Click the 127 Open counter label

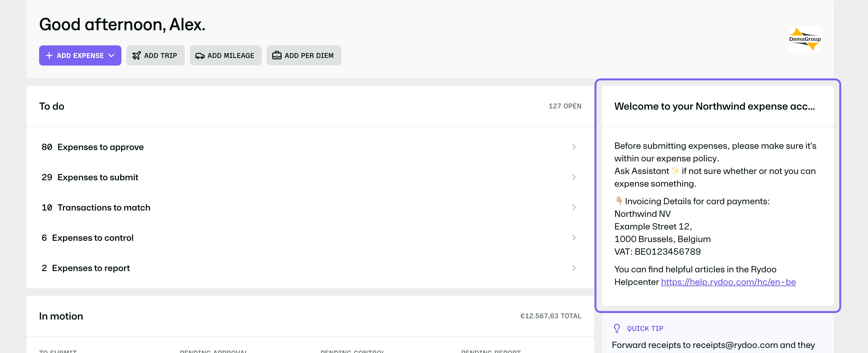565,106
